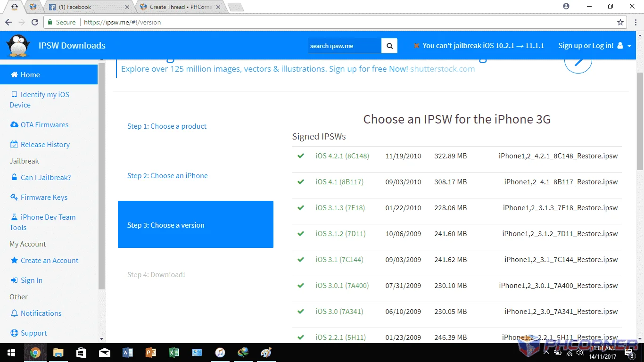Choose iOS 3.1.2 (7D11) firmware
Viewport: 644px width, 362px height.
point(340,234)
